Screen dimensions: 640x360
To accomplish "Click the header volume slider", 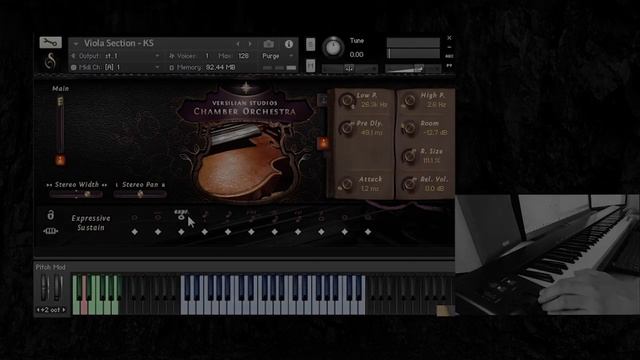I will 413,69.
